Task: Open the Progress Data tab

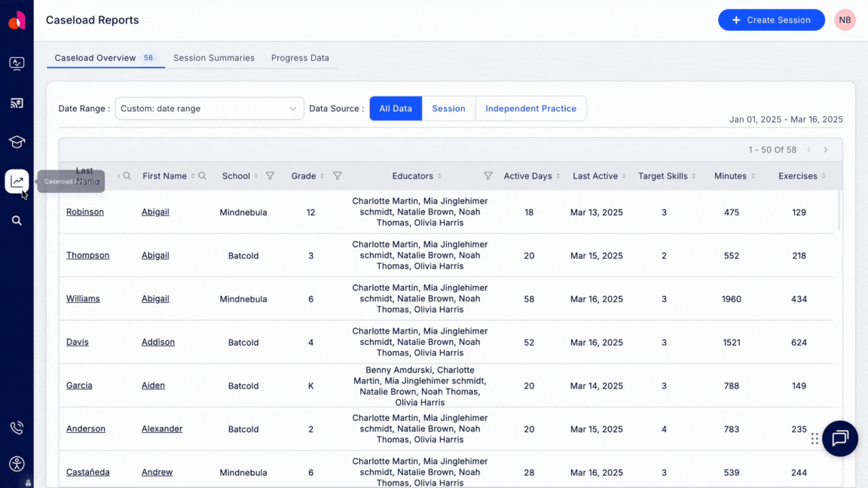Action: [x=299, y=57]
